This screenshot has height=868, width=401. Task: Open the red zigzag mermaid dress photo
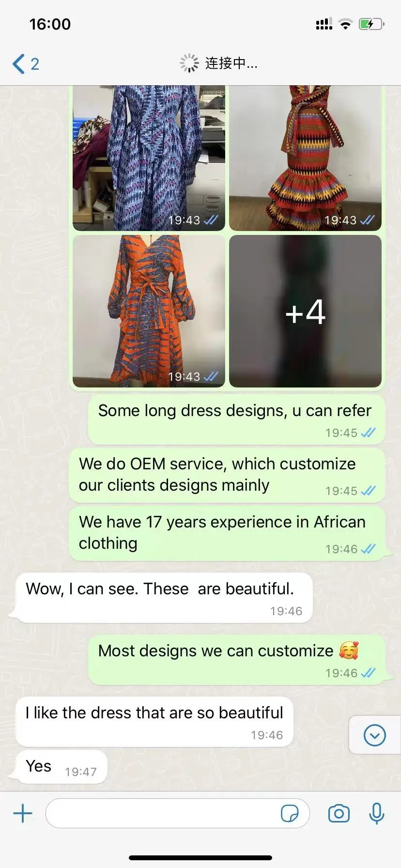pyautogui.click(x=305, y=158)
